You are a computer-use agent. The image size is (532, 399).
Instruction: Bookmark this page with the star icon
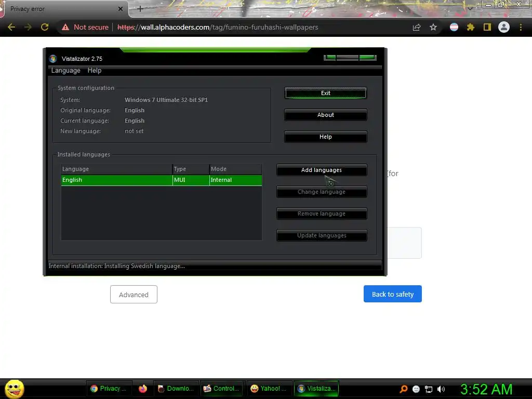point(433,27)
